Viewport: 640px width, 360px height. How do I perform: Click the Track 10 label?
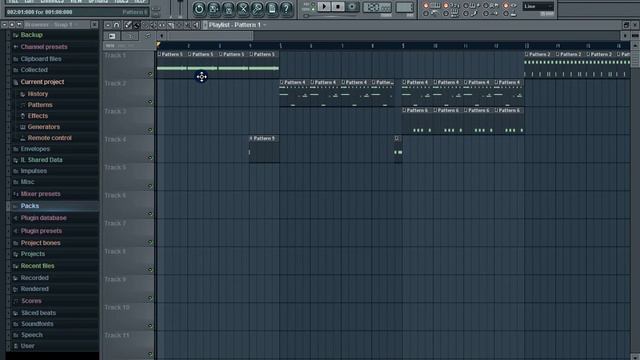tap(117, 307)
